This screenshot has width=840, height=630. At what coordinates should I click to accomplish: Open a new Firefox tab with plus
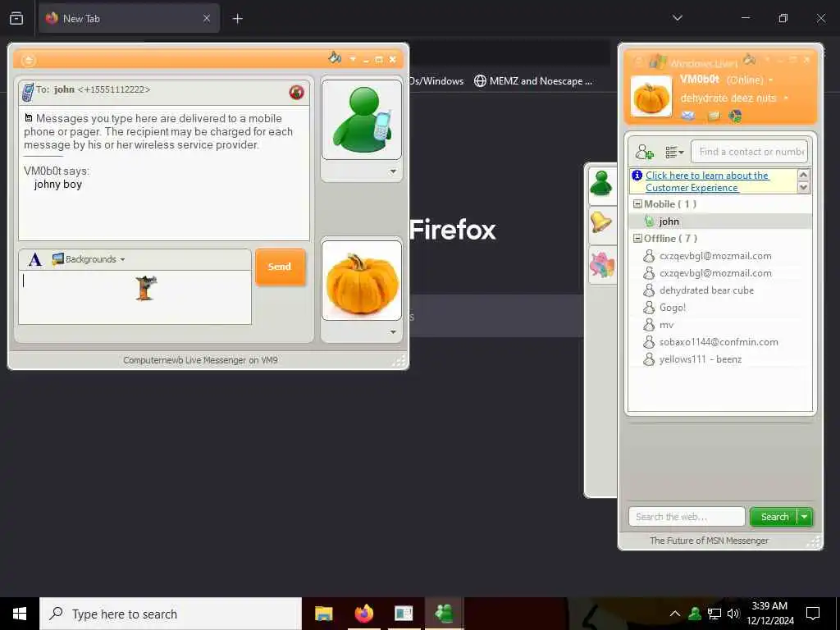[x=237, y=19]
